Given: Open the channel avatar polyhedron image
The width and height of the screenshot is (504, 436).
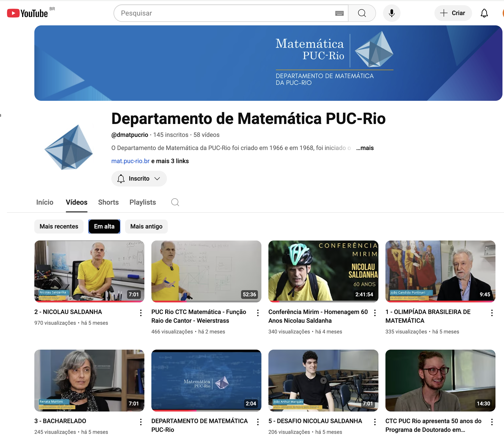Looking at the screenshot, I should click(69, 147).
